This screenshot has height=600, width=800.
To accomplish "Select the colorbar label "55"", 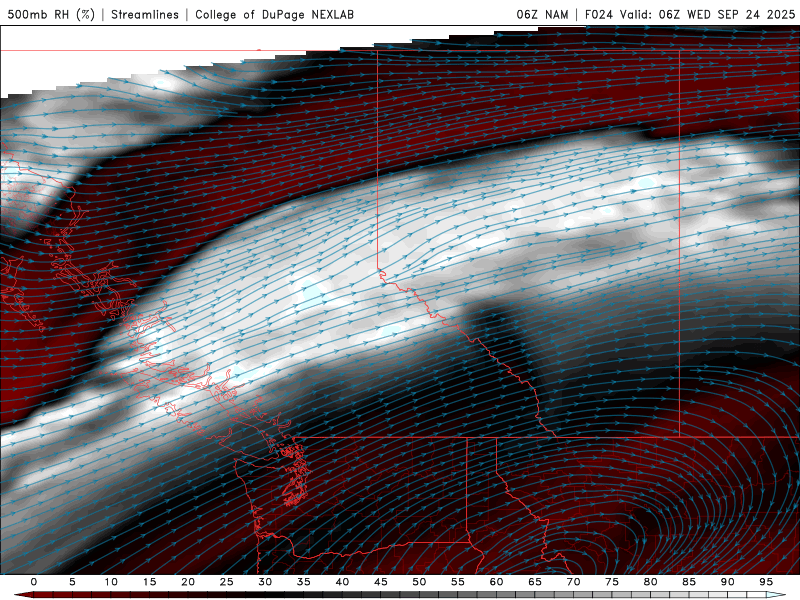I will pyautogui.click(x=458, y=582).
